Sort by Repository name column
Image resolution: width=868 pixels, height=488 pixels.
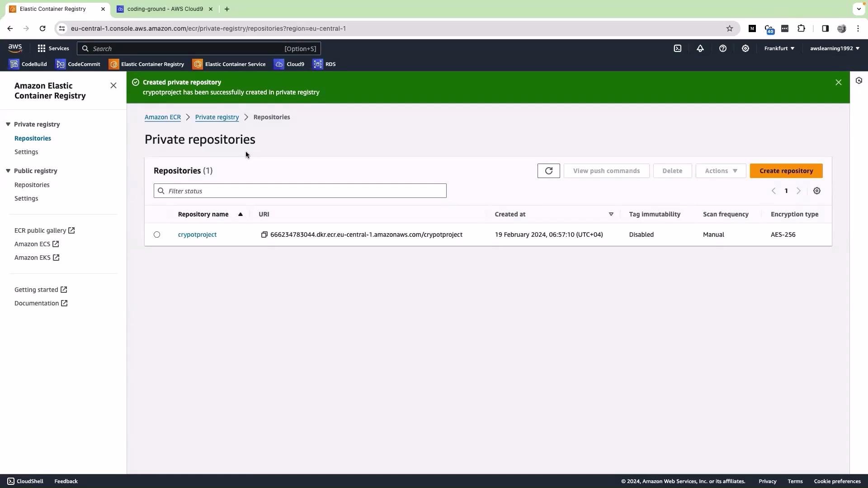click(x=210, y=214)
